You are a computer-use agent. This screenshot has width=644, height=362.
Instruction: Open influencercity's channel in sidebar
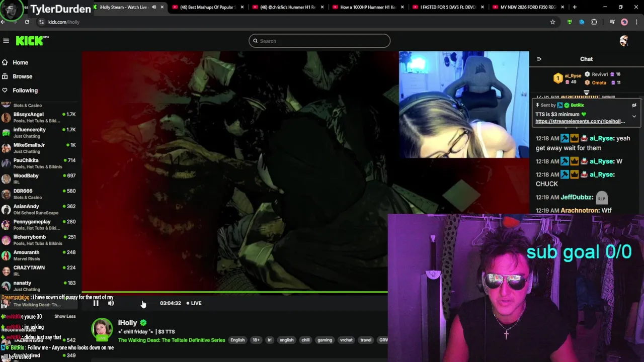[39, 133]
